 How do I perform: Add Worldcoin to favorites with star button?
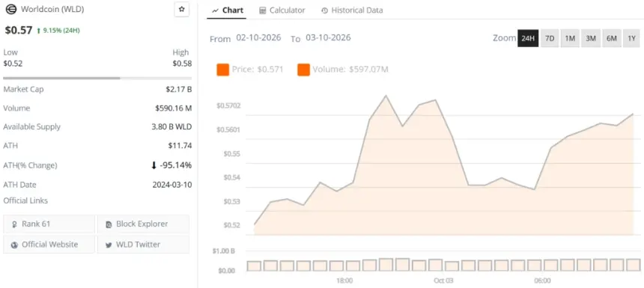click(x=181, y=9)
